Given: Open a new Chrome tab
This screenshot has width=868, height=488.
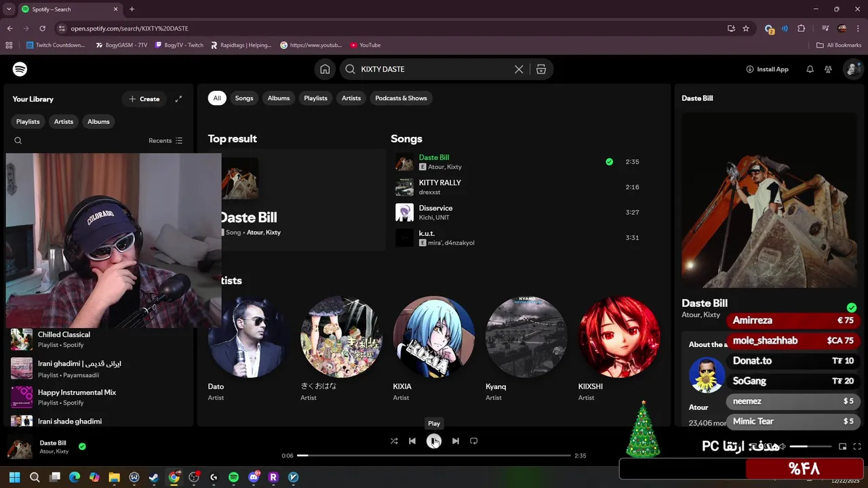Looking at the screenshot, I should 132,9.
